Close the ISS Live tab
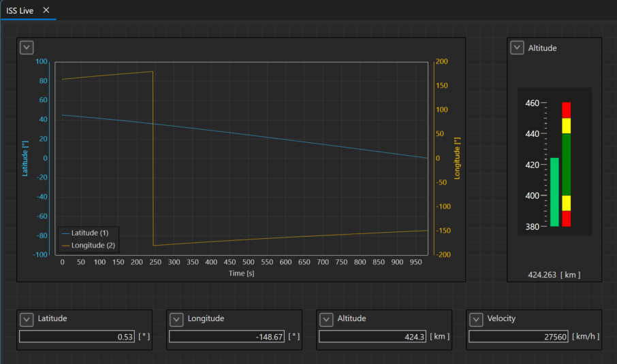 pyautogui.click(x=46, y=10)
